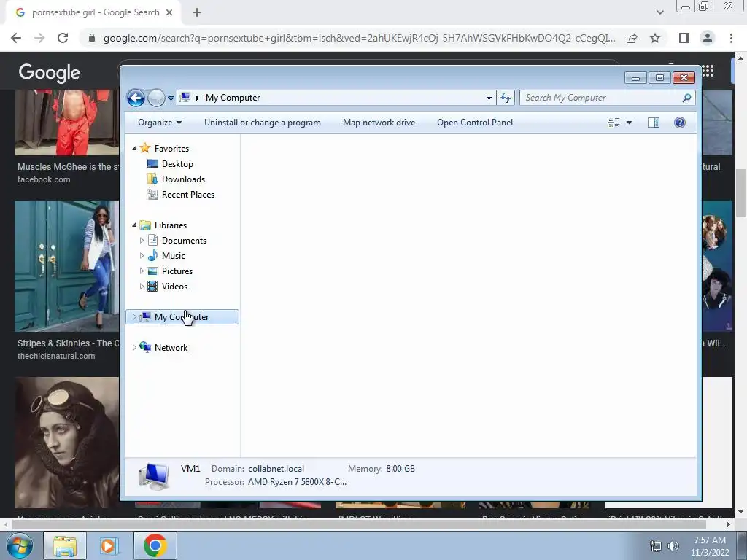The height and width of the screenshot is (560, 747).
Task: Expand the Documents library arrow
Action: pyautogui.click(x=142, y=241)
